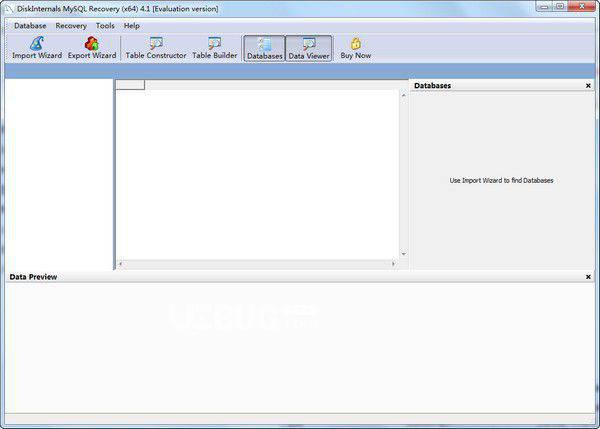Close the Databases panel
The height and width of the screenshot is (429, 600).
click(x=588, y=86)
